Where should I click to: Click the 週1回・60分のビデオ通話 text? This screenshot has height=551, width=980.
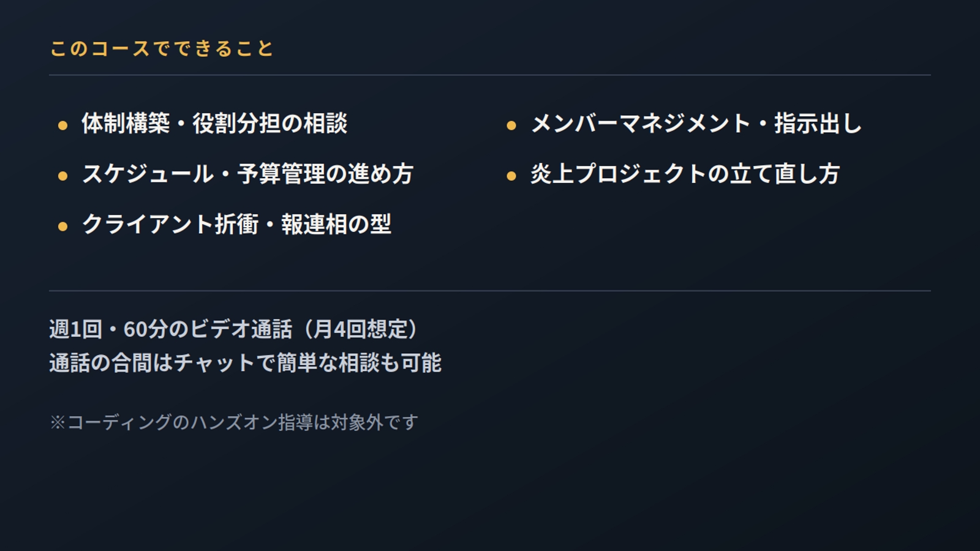(x=171, y=329)
